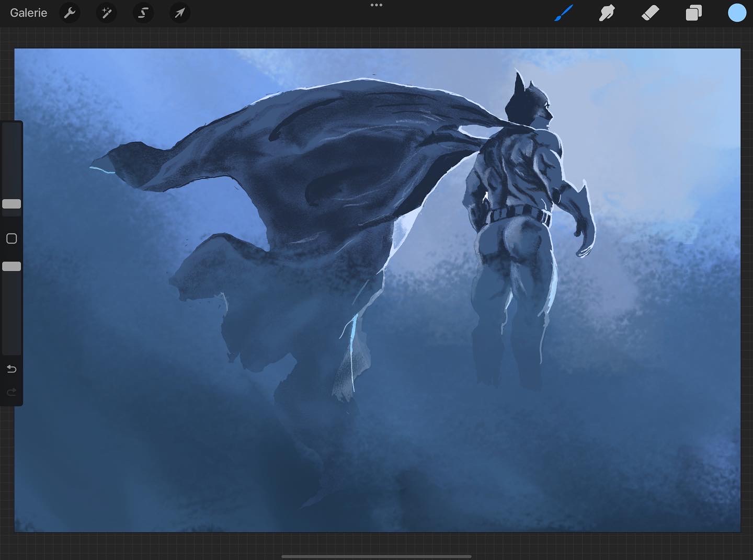
Task: Tap the home indicator bar at bottom
Action: point(376,556)
